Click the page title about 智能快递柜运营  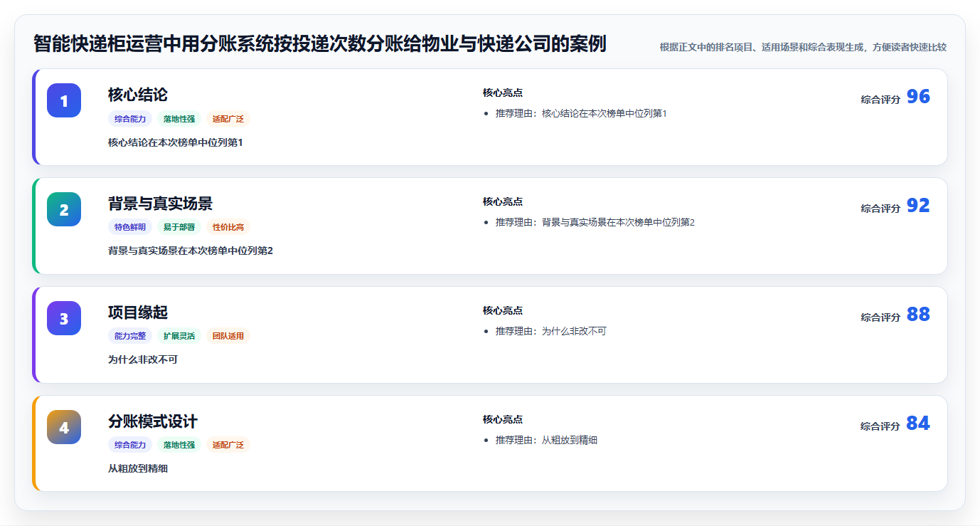320,43
